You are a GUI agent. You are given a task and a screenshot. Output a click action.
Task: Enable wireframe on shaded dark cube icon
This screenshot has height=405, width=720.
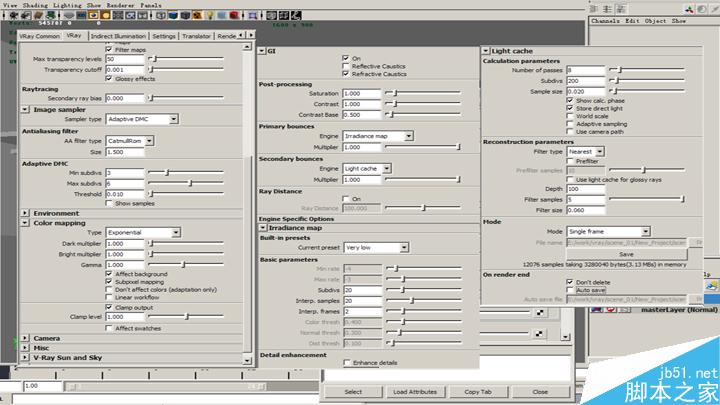pos(185,15)
